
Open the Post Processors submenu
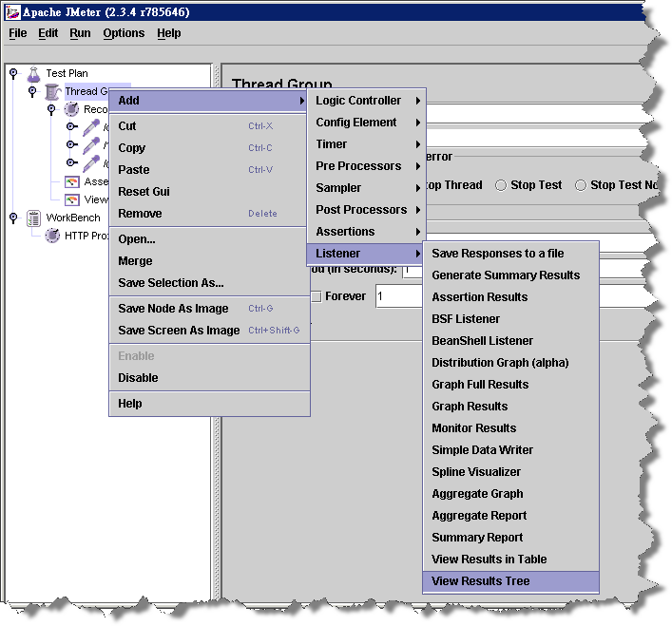367,210
